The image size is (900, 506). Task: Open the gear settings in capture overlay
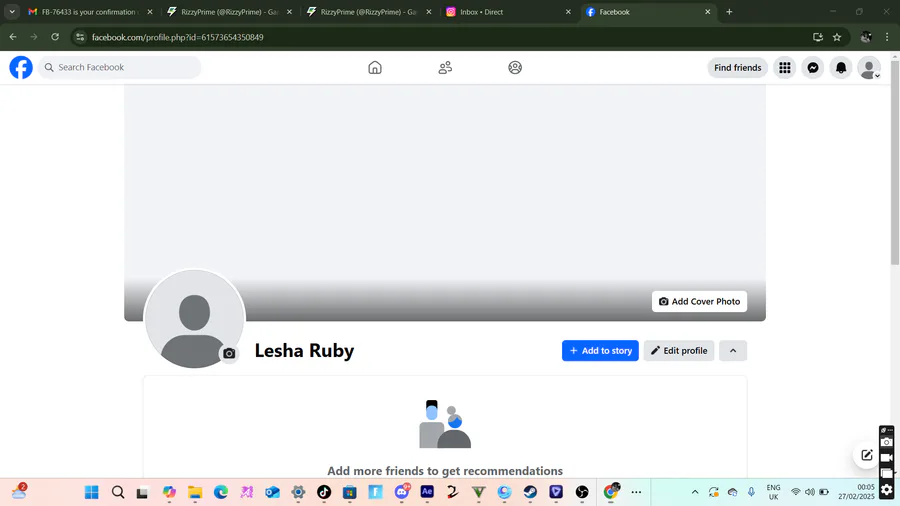887,489
